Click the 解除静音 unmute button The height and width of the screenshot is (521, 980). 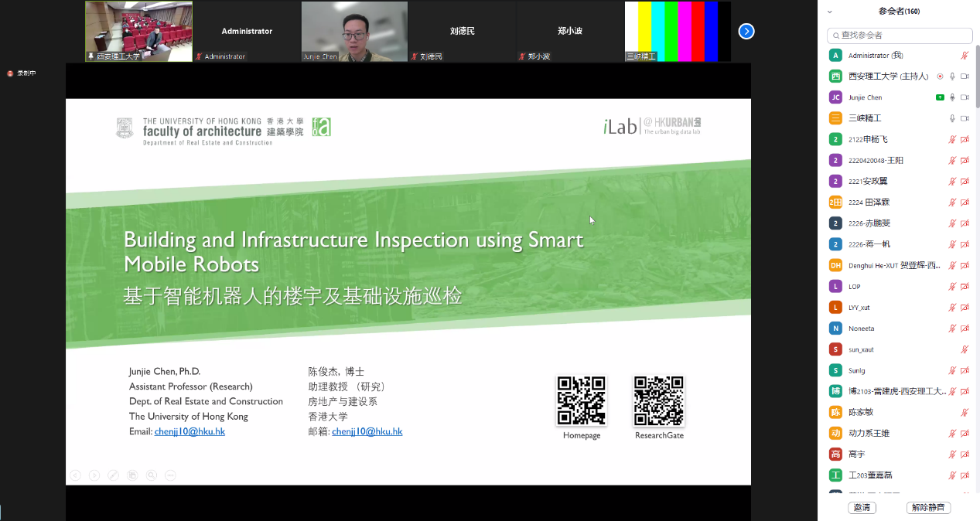coord(928,508)
